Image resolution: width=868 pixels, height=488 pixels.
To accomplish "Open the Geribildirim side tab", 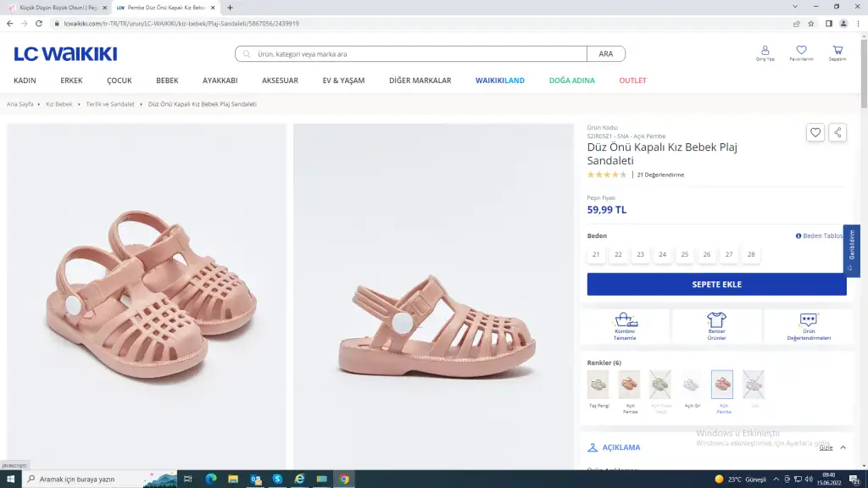I will pyautogui.click(x=852, y=250).
